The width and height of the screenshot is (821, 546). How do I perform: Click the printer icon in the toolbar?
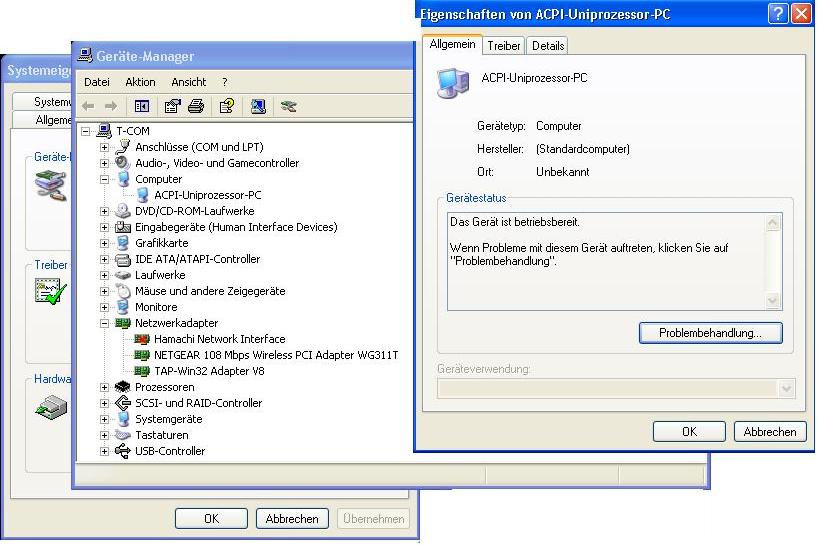[196, 106]
